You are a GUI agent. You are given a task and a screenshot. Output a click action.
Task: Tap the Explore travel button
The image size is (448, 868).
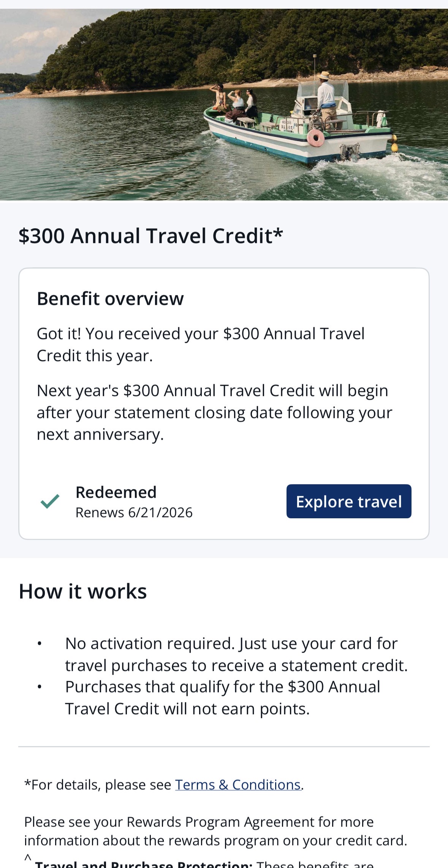click(x=348, y=501)
